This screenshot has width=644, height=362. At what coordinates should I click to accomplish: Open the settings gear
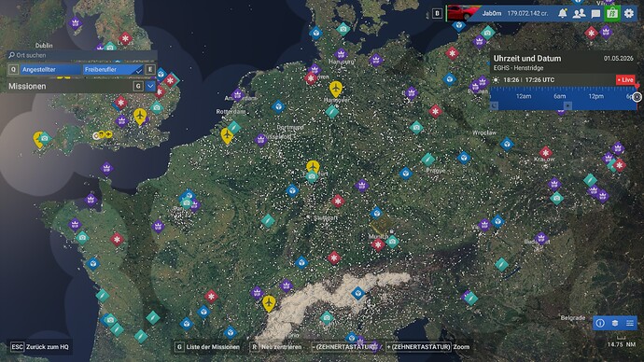pos(629,14)
